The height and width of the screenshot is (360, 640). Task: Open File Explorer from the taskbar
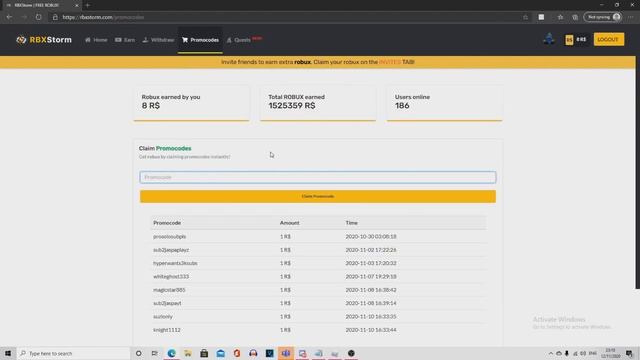188,353
